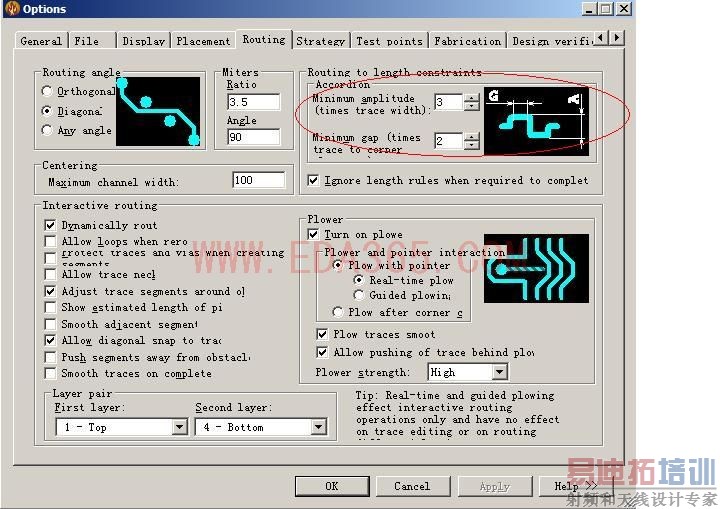Enable Smooth traces on complete
720x509 pixels.
(50, 373)
